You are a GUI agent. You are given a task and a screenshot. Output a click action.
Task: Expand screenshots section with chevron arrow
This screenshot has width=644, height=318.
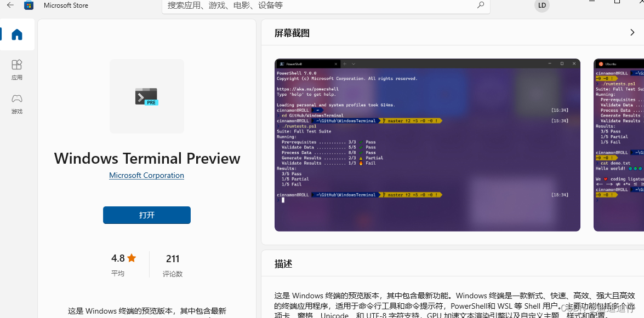[632, 33]
